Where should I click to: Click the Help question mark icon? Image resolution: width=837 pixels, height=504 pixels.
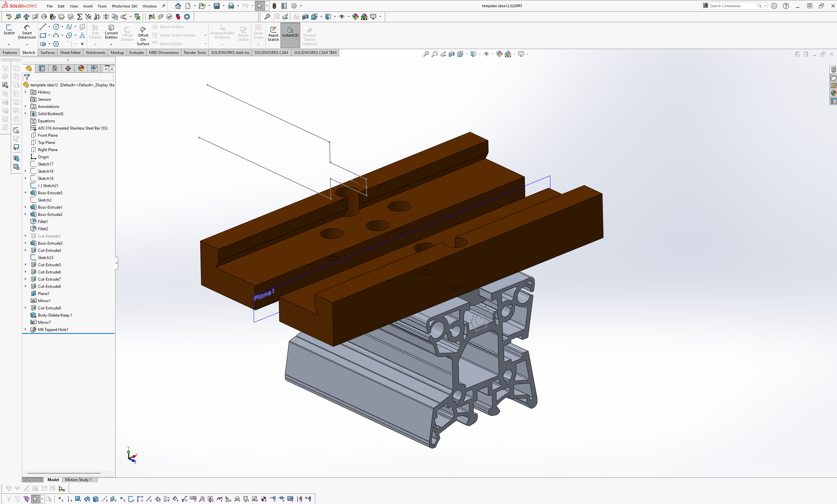click(786, 6)
